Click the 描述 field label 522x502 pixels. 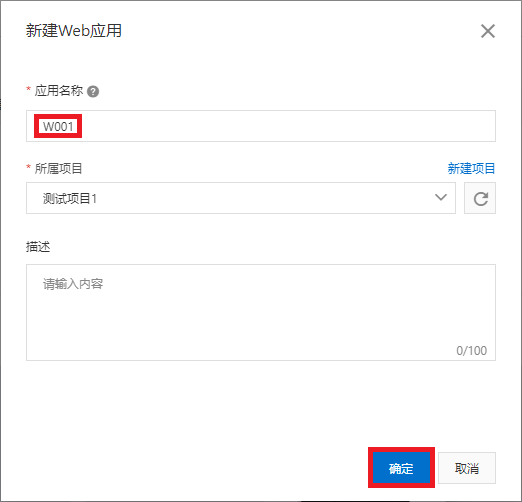[38, 247]
